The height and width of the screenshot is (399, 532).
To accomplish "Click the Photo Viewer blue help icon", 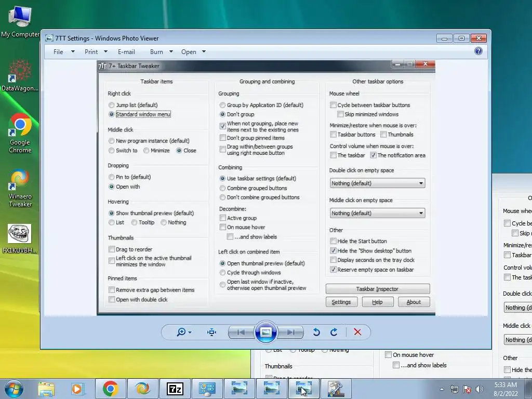I will (478, 51).
